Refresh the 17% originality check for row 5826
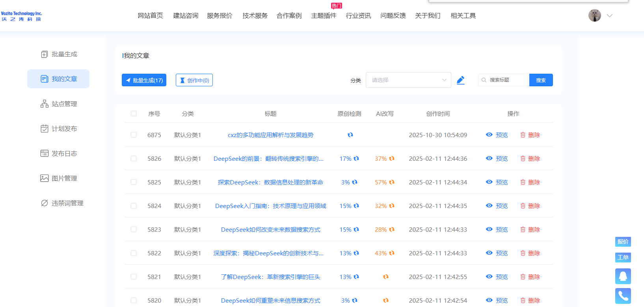Image resolution: width=644 pixels, height=307 pixels. [x=356, y=158]
